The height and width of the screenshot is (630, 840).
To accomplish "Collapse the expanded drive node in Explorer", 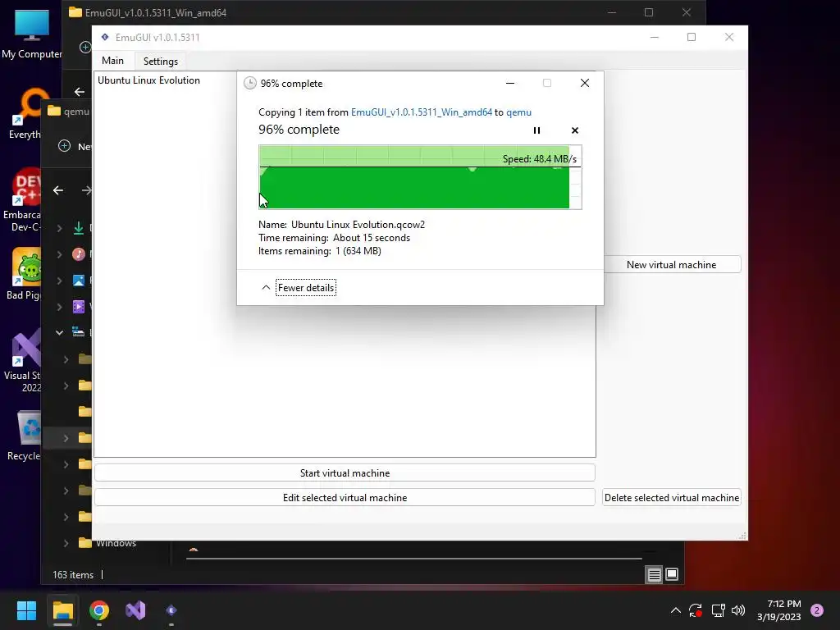I will (59, 333).
